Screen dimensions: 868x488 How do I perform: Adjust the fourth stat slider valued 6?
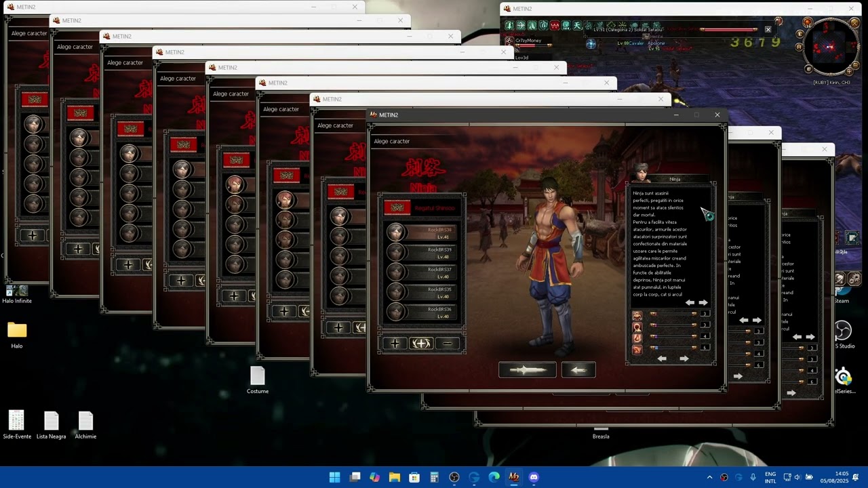673,348
